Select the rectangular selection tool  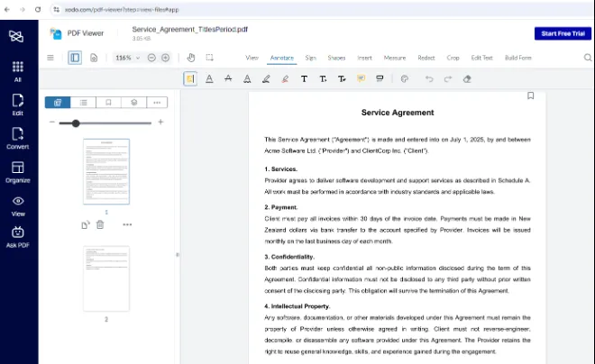209,58
